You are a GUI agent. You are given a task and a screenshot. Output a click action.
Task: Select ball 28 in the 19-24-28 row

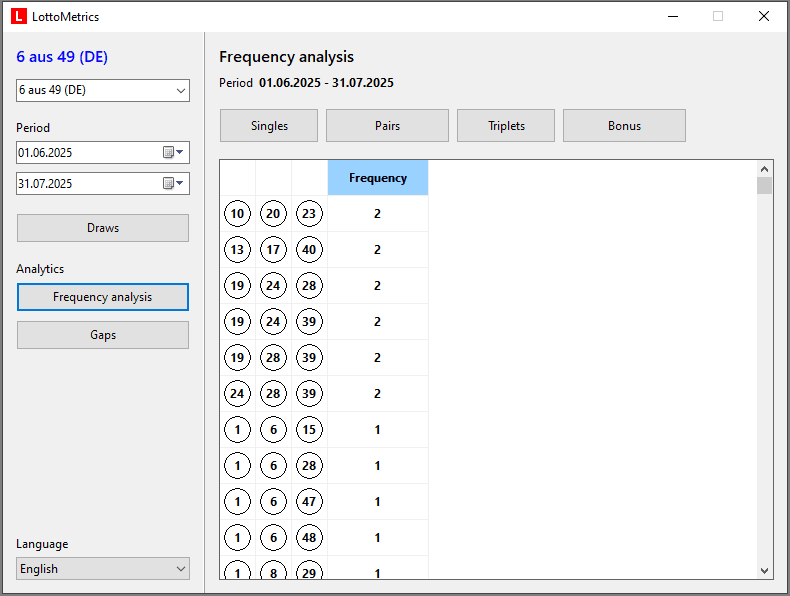[309, 286]
